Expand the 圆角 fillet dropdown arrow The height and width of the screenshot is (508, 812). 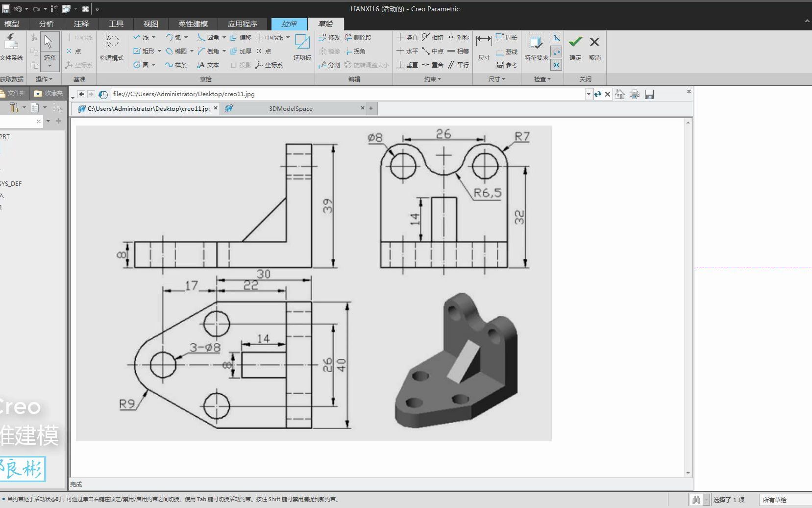[224, 37]
